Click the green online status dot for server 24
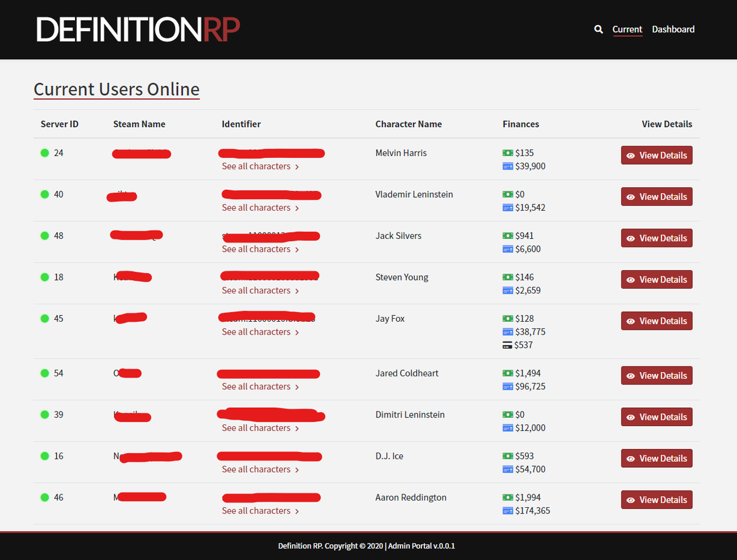The height and width of the screenshot is (560, 737). click(45, 153)
